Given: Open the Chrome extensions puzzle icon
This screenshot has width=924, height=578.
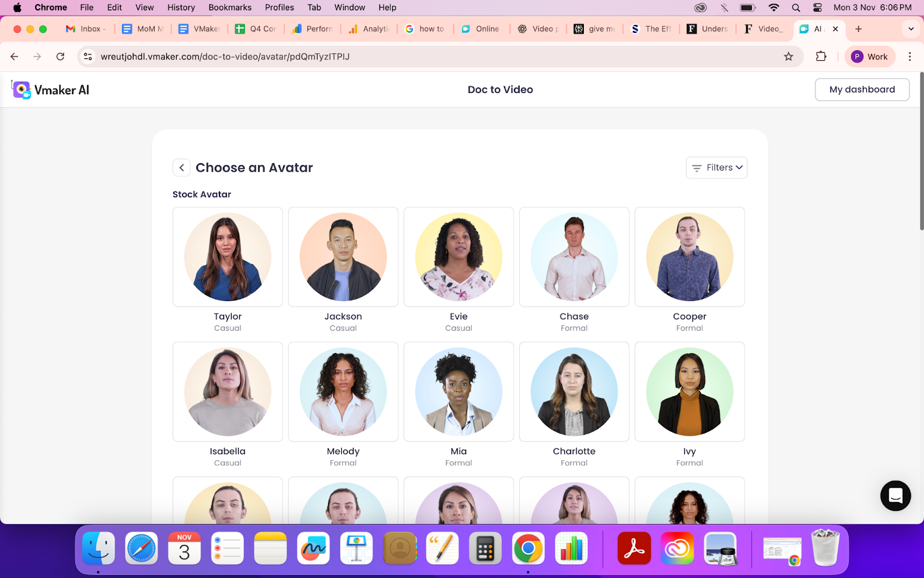Looking at the screenshot, I should pyautogui.click(x=821, y=57).
